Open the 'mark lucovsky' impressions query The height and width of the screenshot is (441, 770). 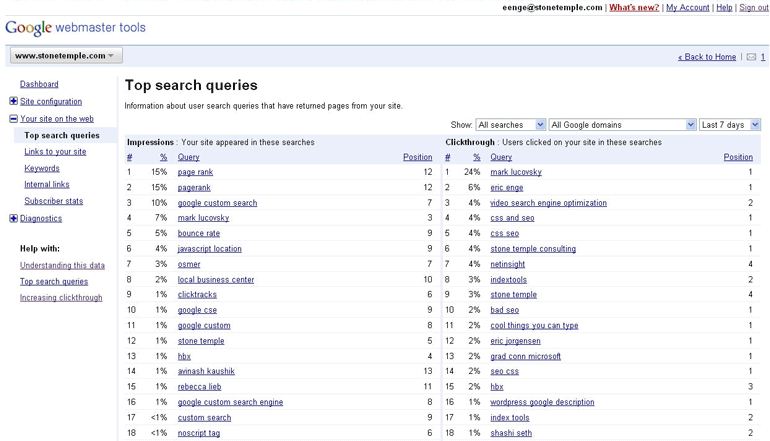[x=203, y=218]
